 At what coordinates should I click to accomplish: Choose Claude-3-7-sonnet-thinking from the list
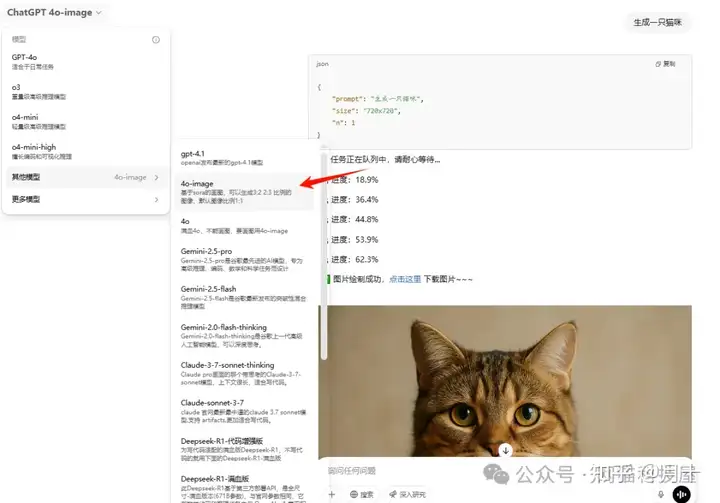[x=244, y=373]
